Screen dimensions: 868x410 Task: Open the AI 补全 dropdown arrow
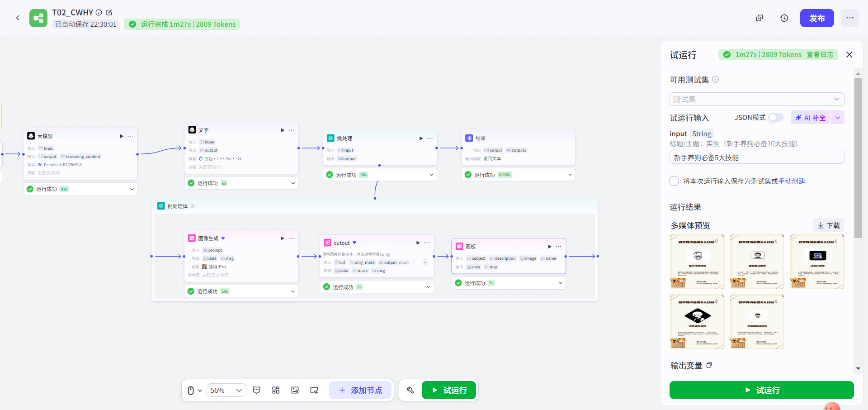(x=838, y=118)
